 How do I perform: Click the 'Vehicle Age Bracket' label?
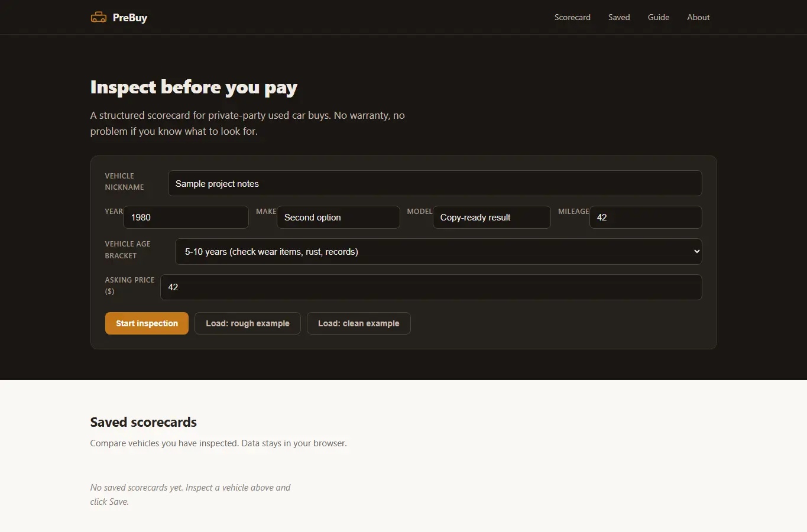point(128,249)
